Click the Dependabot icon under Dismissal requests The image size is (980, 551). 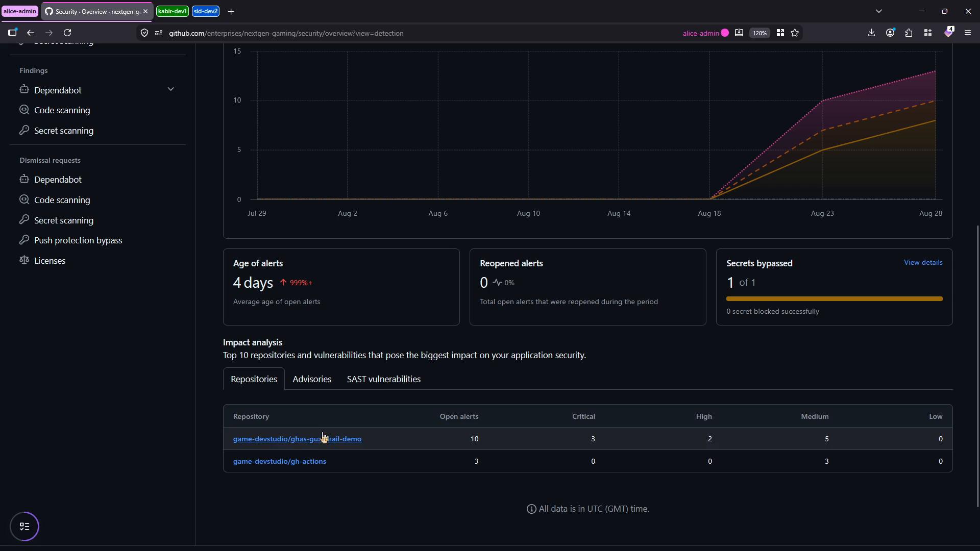point(24,179)
